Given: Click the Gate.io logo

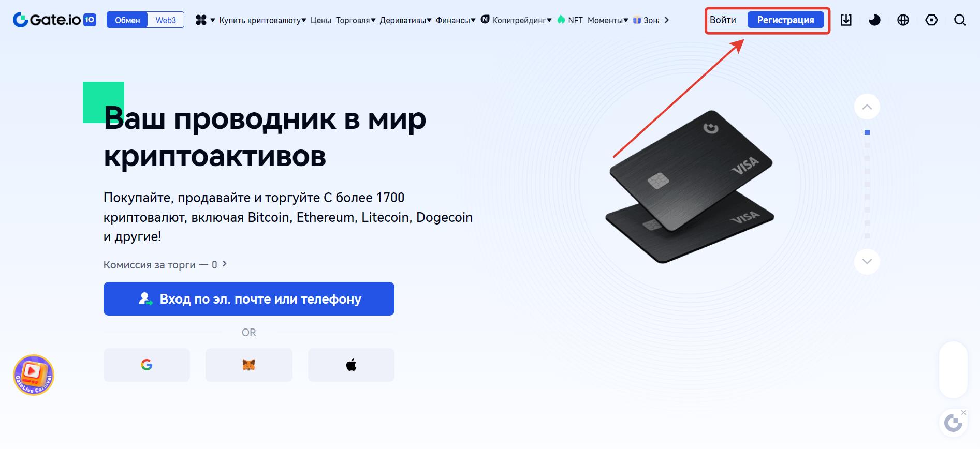Looking at the screenshot, I should pos(54,20).
